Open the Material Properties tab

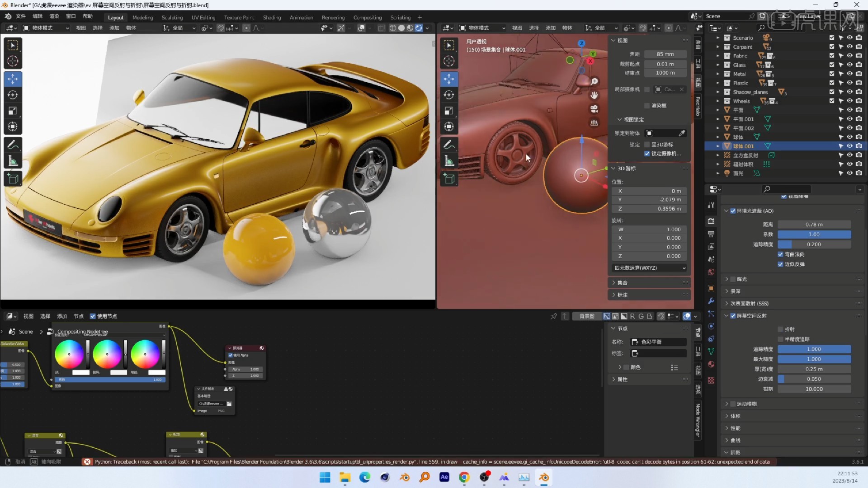[x=711, y=364]
